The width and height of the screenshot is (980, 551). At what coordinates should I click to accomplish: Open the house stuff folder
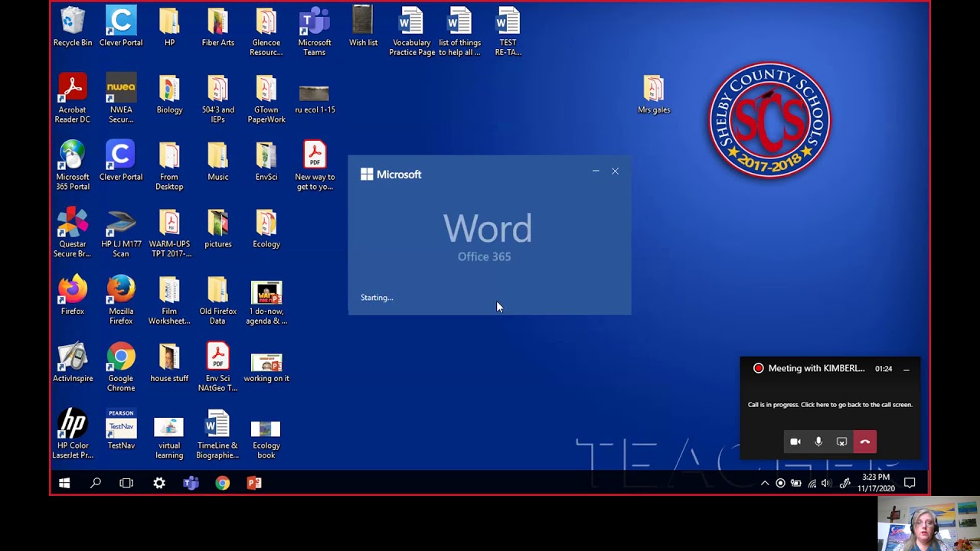(169, 363)
